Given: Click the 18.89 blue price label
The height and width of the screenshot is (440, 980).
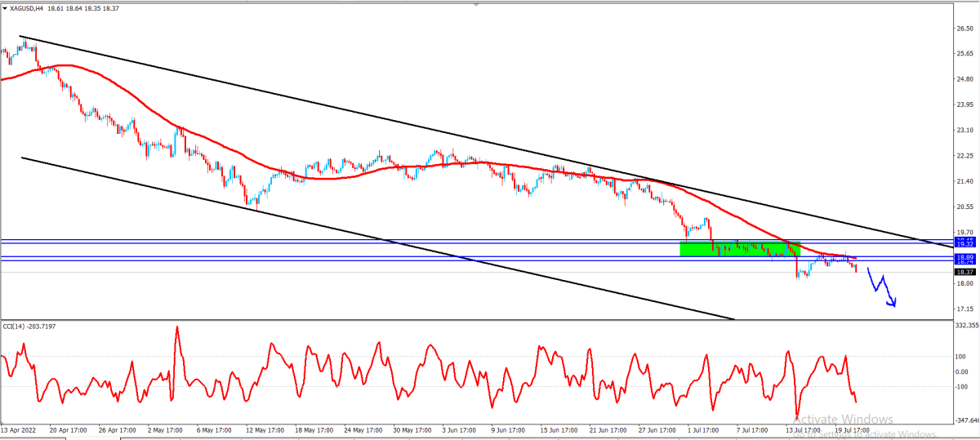Looking at the screenshot, I should click(x=964, y=256).
